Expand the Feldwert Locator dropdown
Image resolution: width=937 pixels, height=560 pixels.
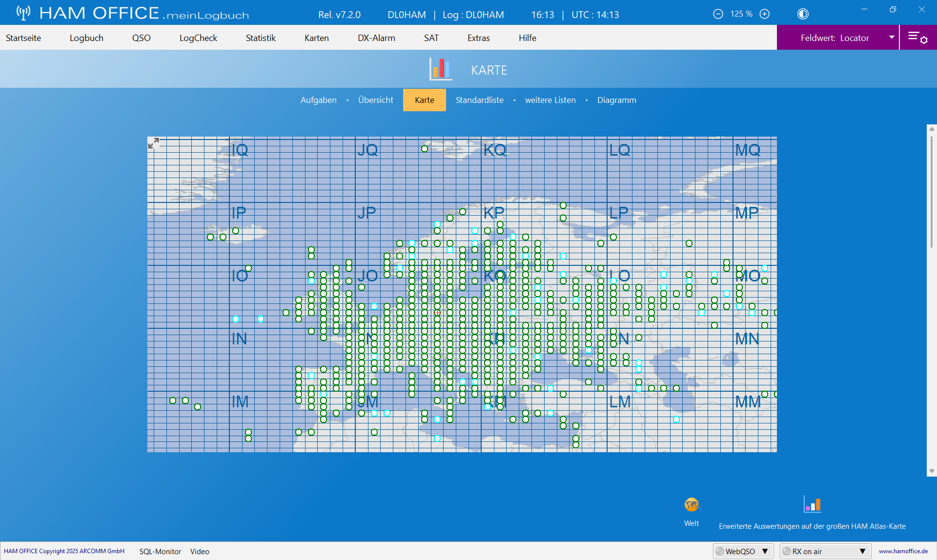891,38
